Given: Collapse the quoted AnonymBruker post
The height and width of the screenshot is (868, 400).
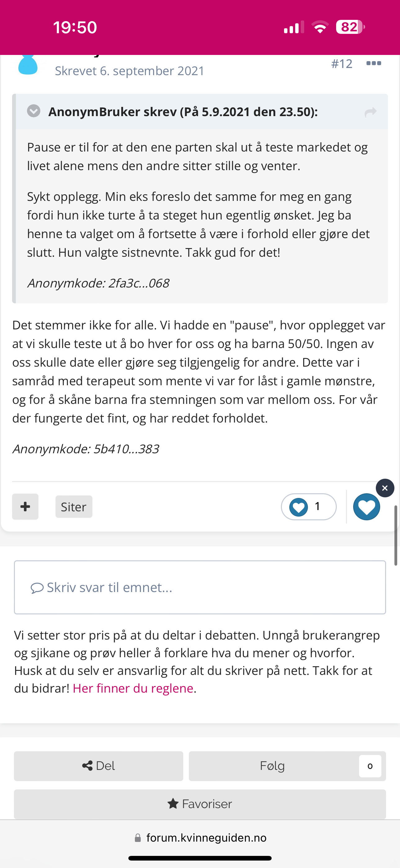Looking at the screenshot, I should 34,111.
